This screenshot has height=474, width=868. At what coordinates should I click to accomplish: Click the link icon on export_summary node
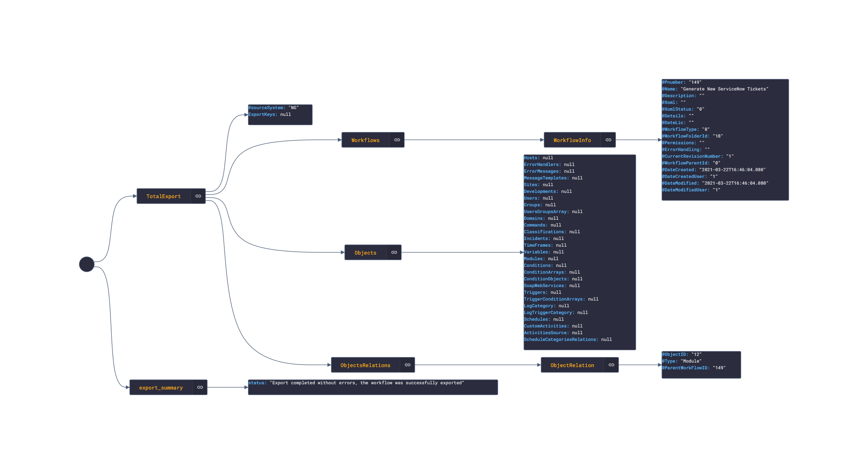[x=200, y=388]
